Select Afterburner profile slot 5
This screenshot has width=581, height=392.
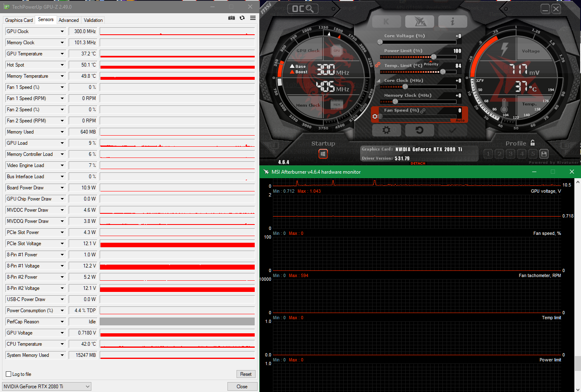(533, 154)
